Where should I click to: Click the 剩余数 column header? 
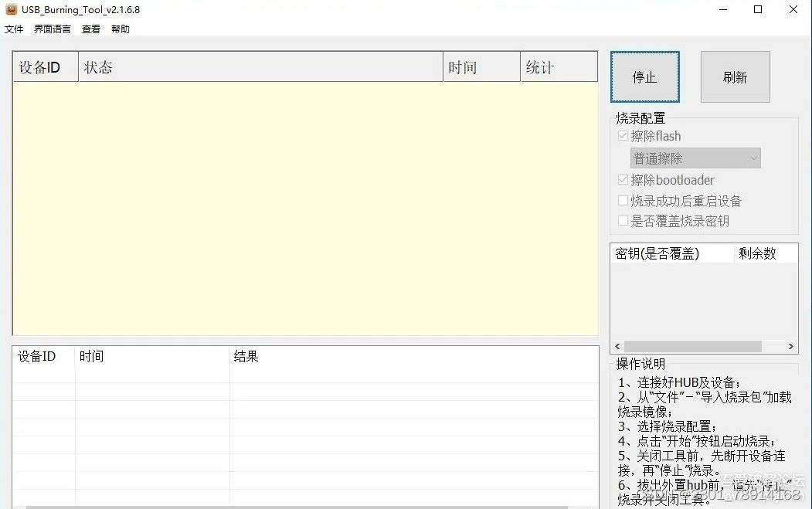click(x=766, y=253)
